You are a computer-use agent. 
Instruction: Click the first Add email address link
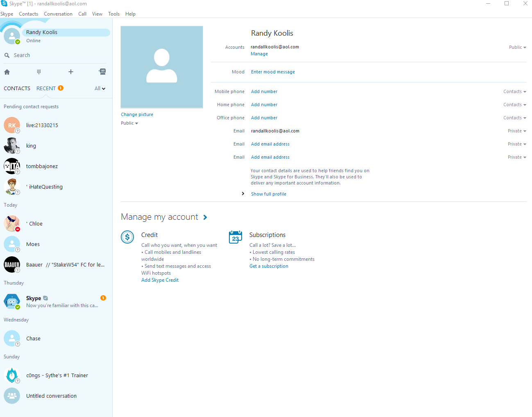[x=270, y=144]
